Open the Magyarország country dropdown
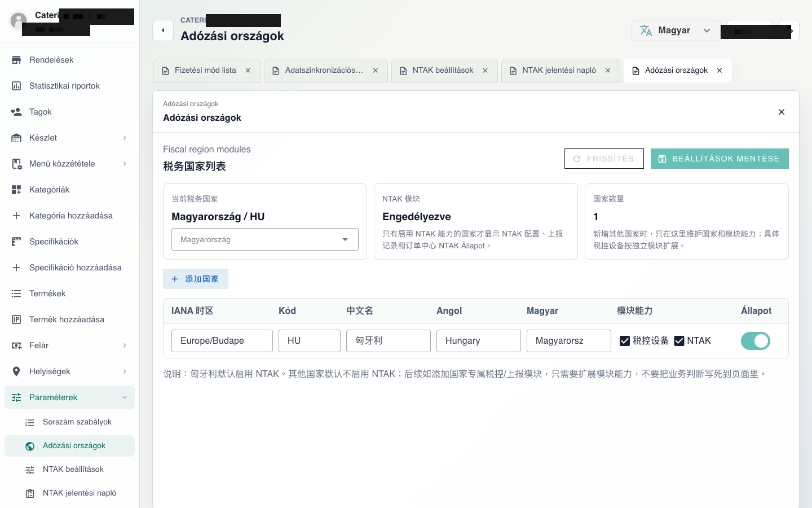Screen dimensions: 812x508 tap(265, 239)
